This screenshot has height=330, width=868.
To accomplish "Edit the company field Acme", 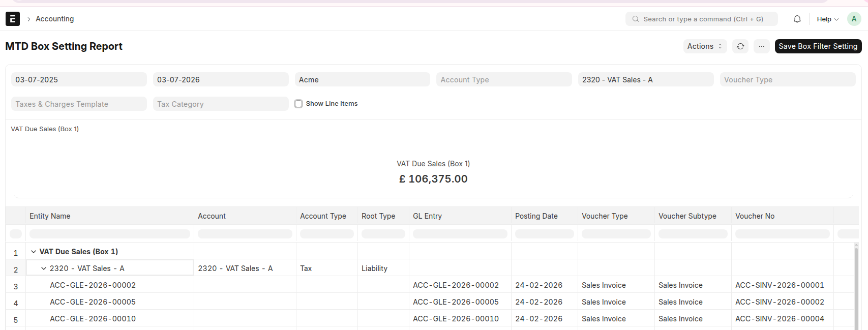I will click(x=363, y=80).
